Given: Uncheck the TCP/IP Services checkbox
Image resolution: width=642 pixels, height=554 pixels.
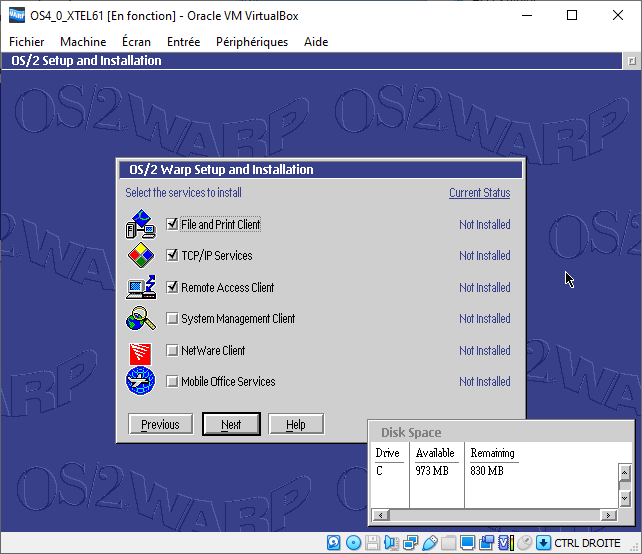Looking at the screenshot, I should point(172,256).
